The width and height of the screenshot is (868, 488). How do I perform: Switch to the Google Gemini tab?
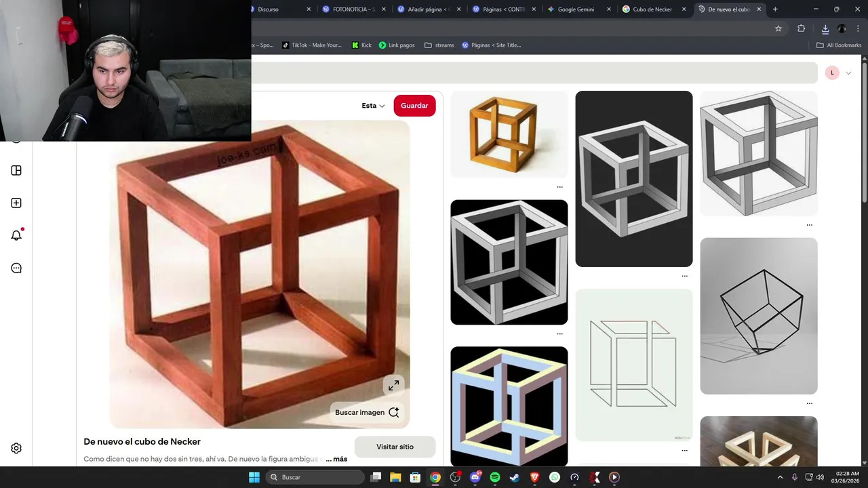click(578, 9)
